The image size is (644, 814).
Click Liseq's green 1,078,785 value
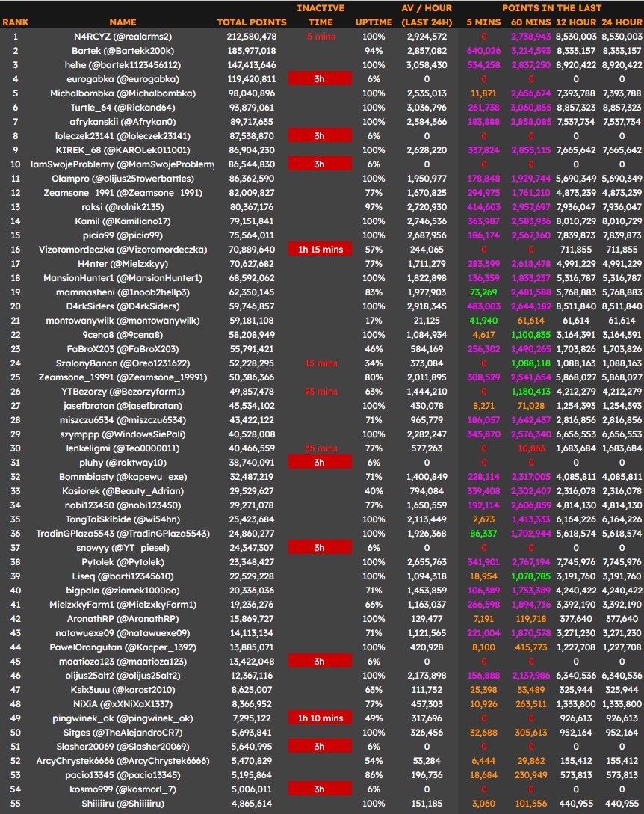pos(530,576)
